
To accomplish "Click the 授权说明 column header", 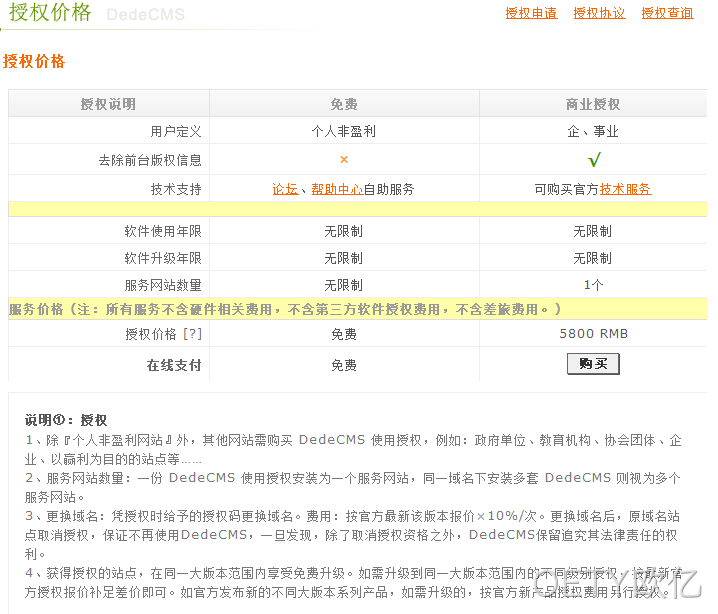I will pyautogui.click(x=109, y=104).
